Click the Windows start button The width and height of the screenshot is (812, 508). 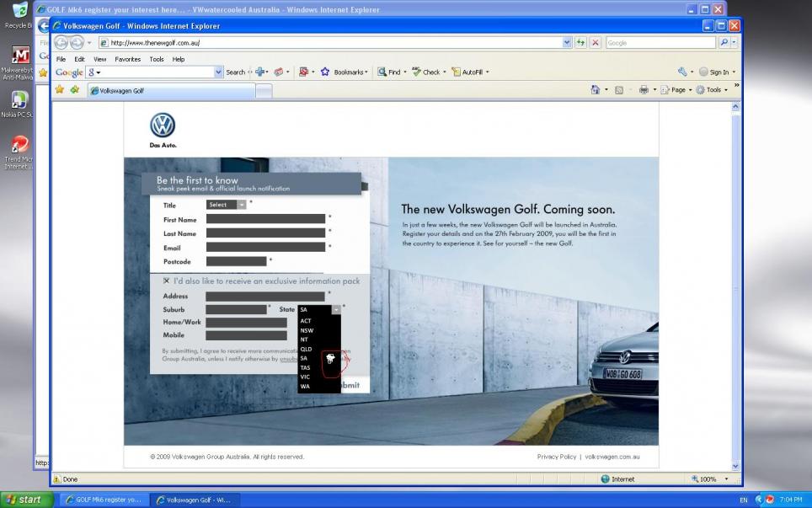(26, 500)
